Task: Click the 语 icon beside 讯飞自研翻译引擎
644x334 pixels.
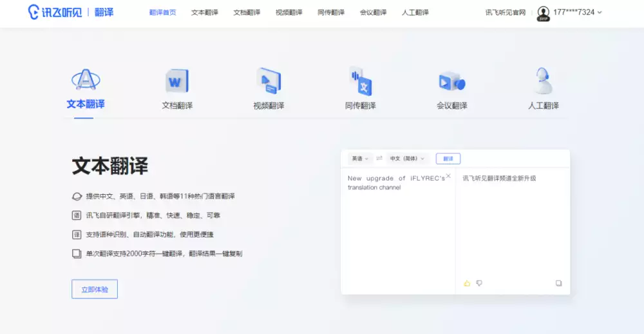Action: [77, 215]
